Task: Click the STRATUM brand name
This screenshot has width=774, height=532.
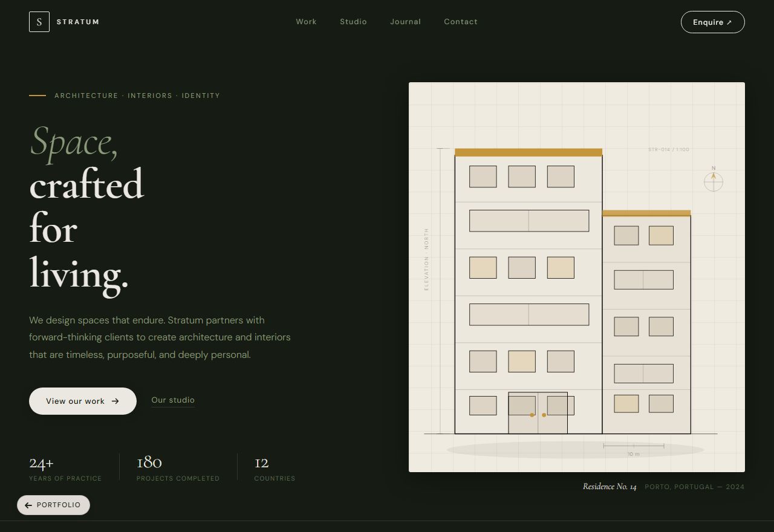Action: pyautogui.click(x=78, y=22)
